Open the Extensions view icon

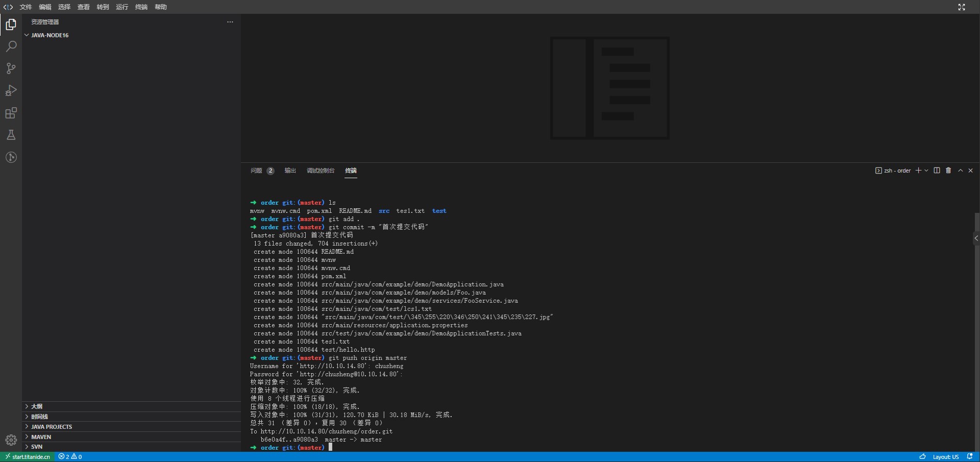11,113
